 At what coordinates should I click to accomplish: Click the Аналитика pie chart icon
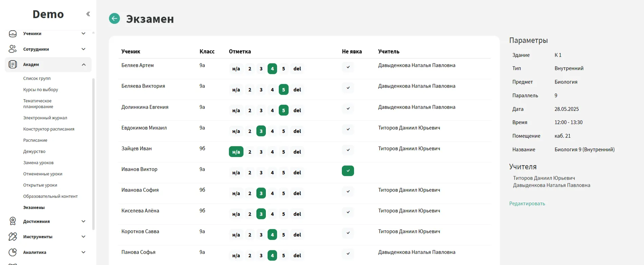pyautogui.click(x=13, y=252)
